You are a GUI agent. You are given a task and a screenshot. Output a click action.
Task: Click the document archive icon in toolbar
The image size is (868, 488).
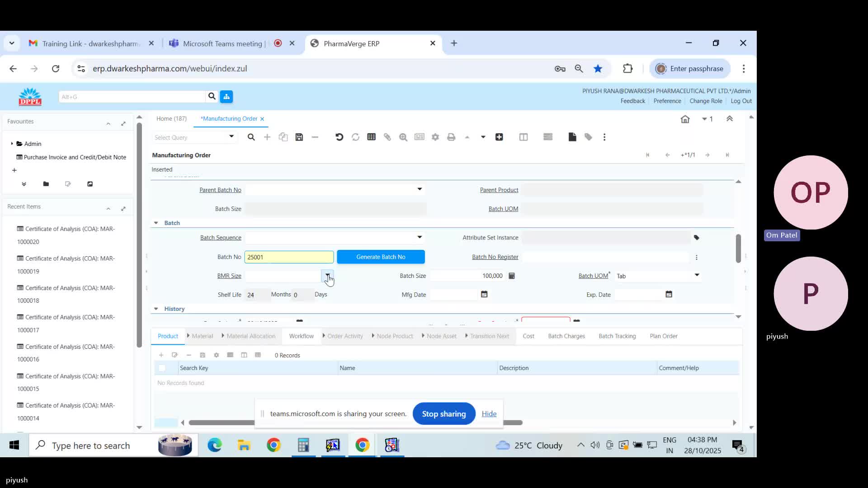pos(572,137)
